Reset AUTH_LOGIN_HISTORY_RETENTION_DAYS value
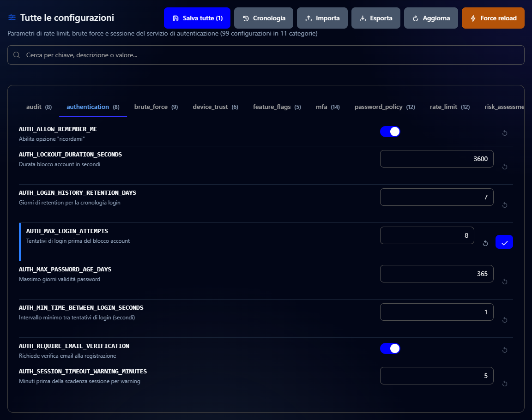Viewport: 532px width, 420px height. tap(504, 205)
